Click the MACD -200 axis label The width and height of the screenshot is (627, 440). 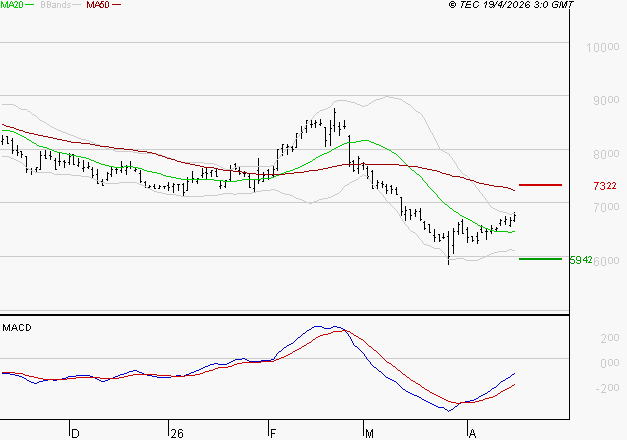[x=607, y=388]
